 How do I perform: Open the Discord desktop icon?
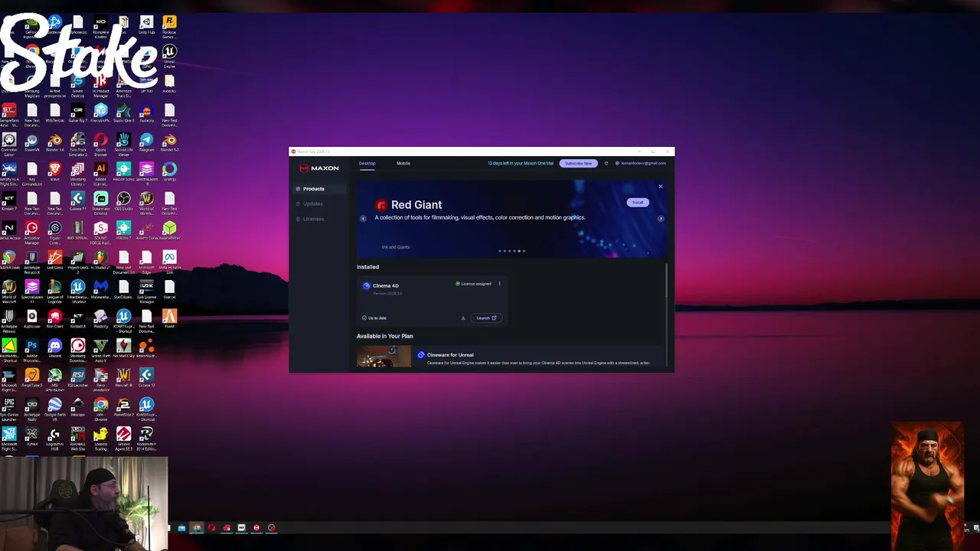54,349
